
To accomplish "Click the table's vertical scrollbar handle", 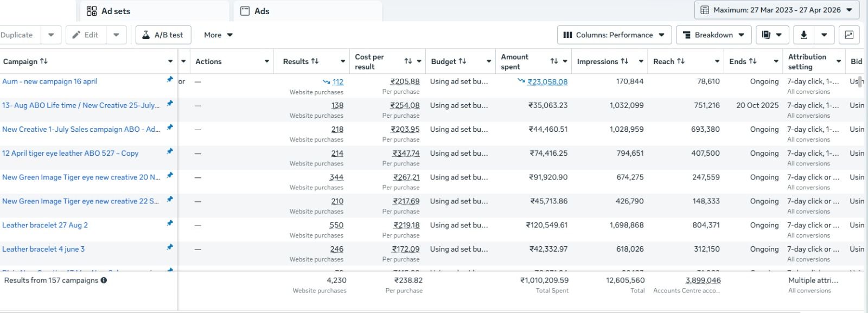I will [860, 82].
